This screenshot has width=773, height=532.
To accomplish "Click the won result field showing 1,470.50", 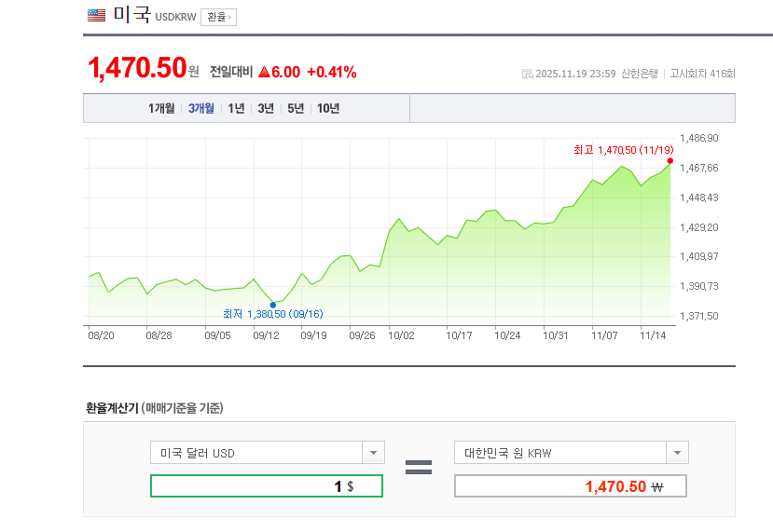I will coord(570,486).
